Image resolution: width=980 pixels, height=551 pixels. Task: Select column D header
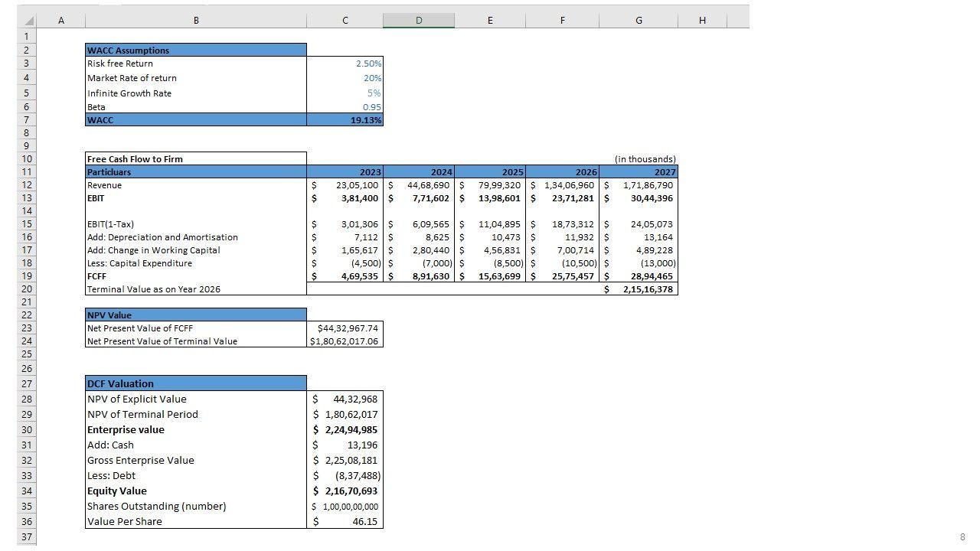click(418, 21)
